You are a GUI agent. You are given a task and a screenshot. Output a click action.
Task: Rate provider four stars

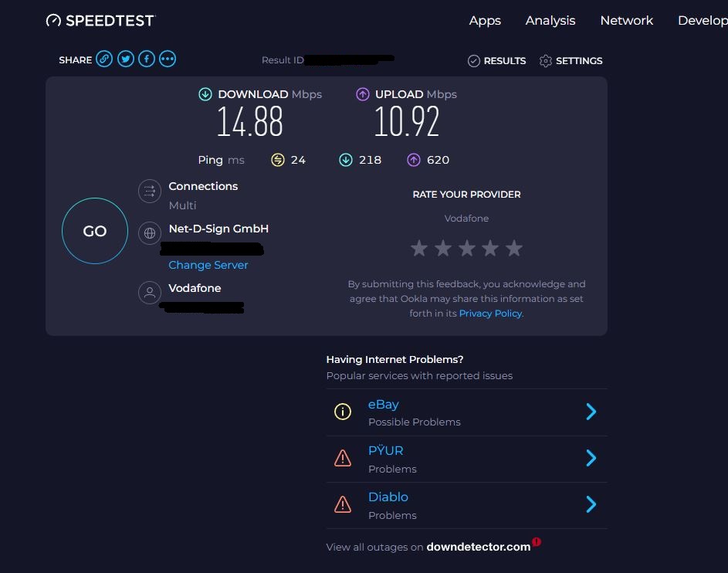[x=490, y=248]
